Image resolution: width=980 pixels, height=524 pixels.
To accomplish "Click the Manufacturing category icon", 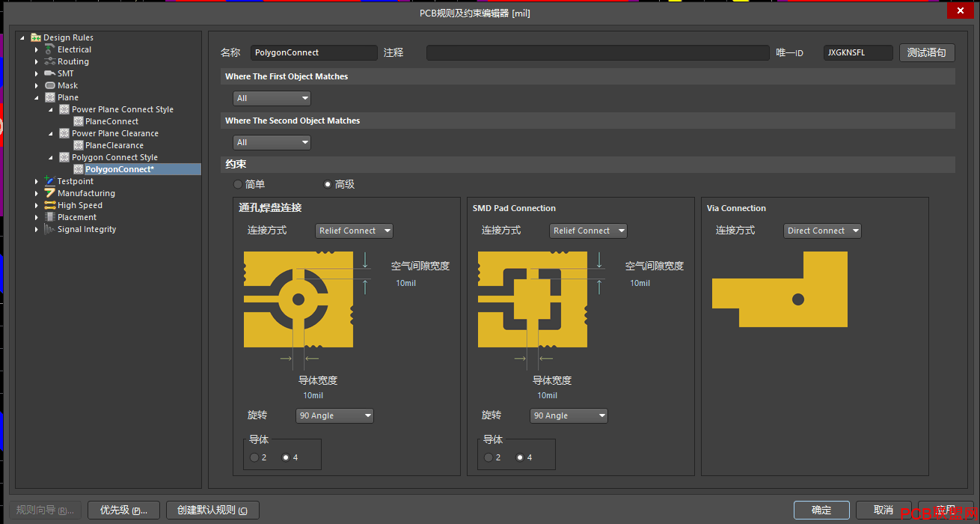I will (x=50, y=193).
